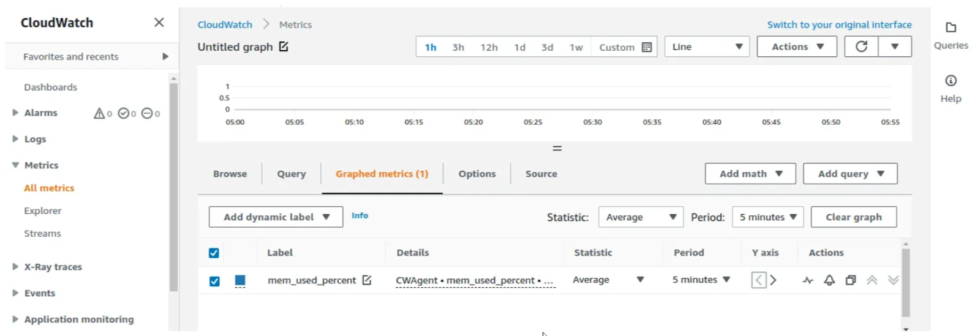This screenshot has height=336, width=980.
Task: Open the Browse tab
Action: pyautogui.click(x=230, y=174)
